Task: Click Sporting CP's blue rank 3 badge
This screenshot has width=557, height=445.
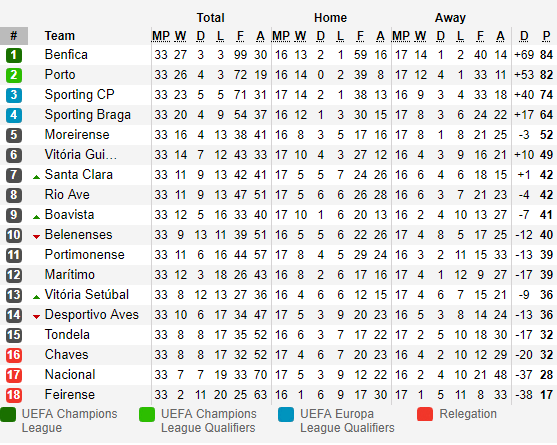Action: (13, 95)
